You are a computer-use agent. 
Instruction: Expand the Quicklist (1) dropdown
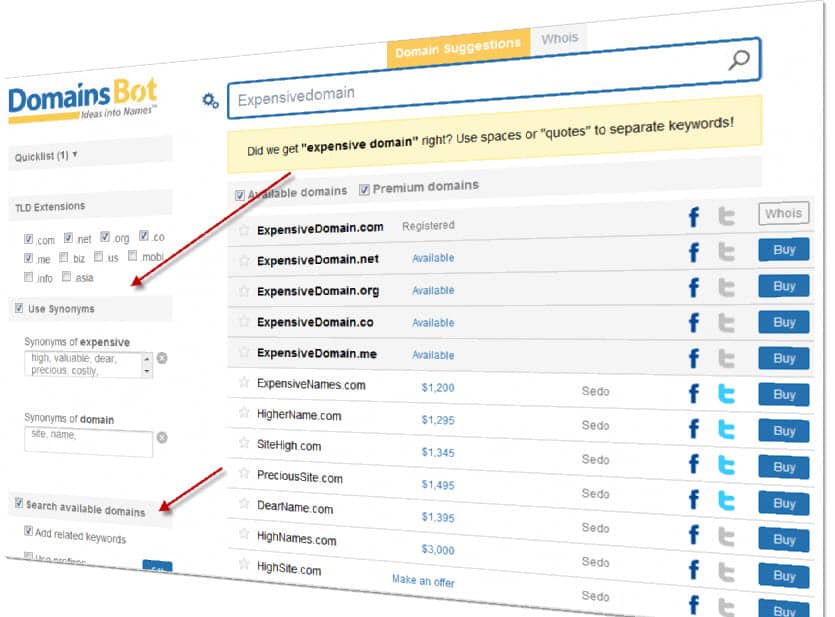46,156
